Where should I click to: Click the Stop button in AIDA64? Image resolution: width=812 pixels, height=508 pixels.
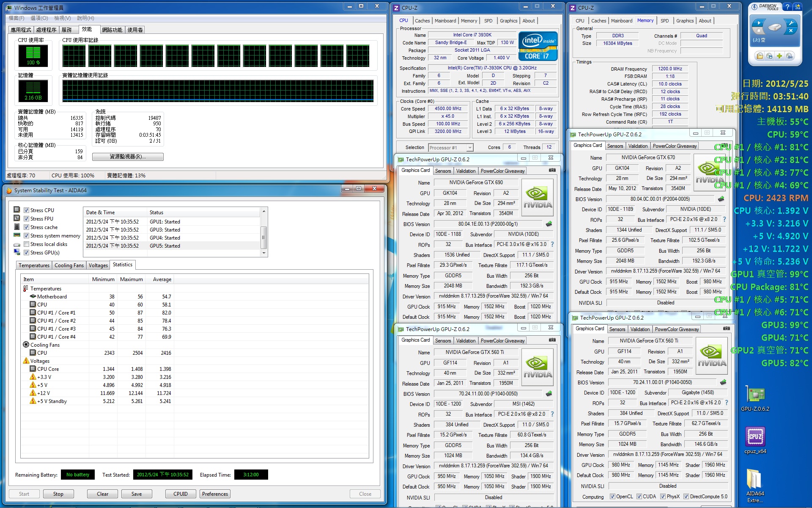(x=58, y=494)
